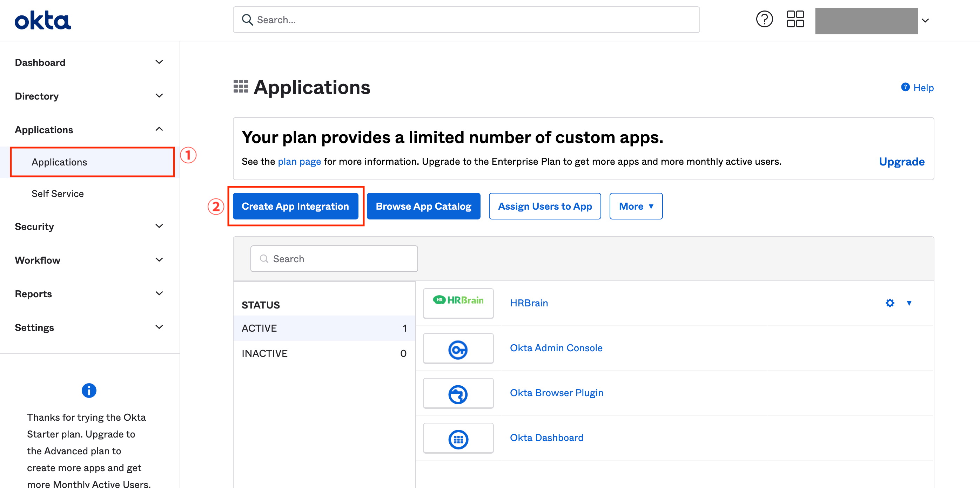Click the blue Help question icon near title
The height and width of the screenshot is (488, 980).
905,87
